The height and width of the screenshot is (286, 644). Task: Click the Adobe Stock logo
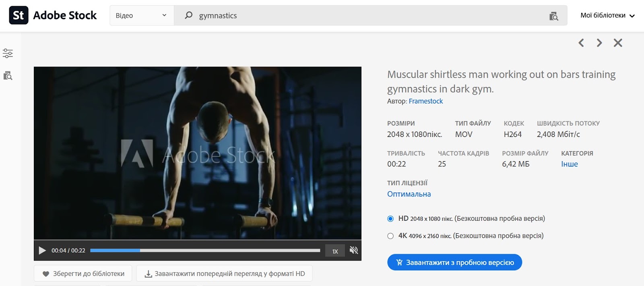[53, 15]
